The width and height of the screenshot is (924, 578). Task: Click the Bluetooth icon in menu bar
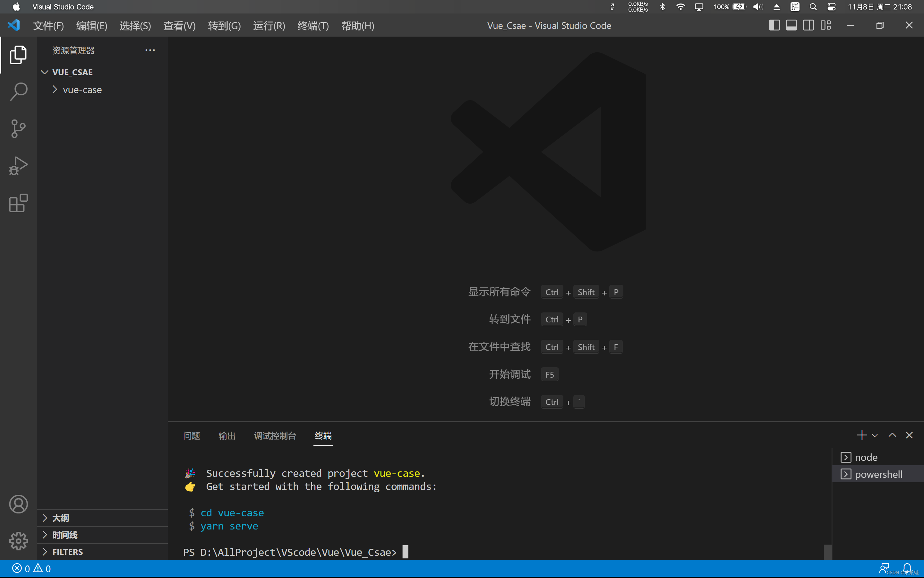pos(663,7)
